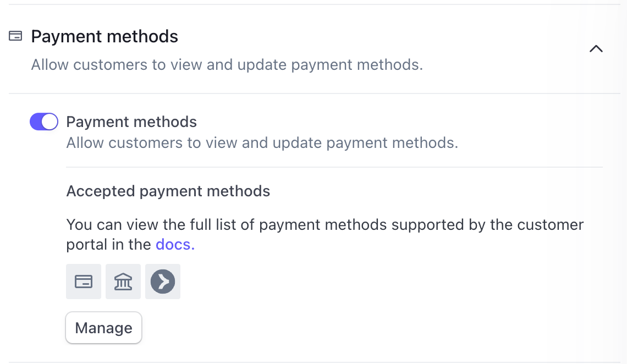The image size is (627, 364).
Task: Click the sentence about the full list of payment methods
Action: (x=324, y=225)
